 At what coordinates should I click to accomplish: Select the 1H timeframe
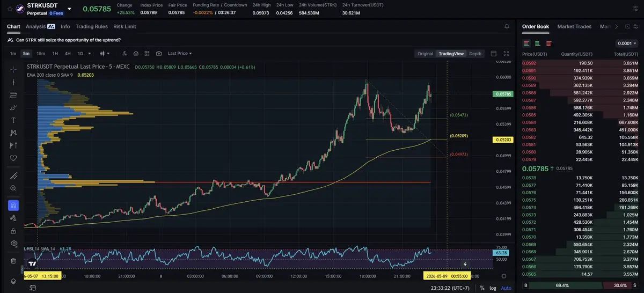55,54
